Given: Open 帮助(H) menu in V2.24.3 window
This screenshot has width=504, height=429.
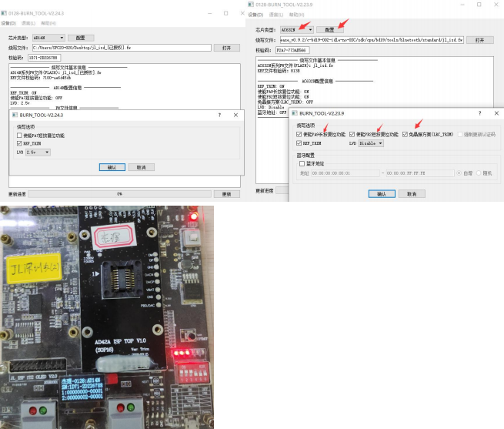Looking at the screenshot, I should (x=48, y=23).
